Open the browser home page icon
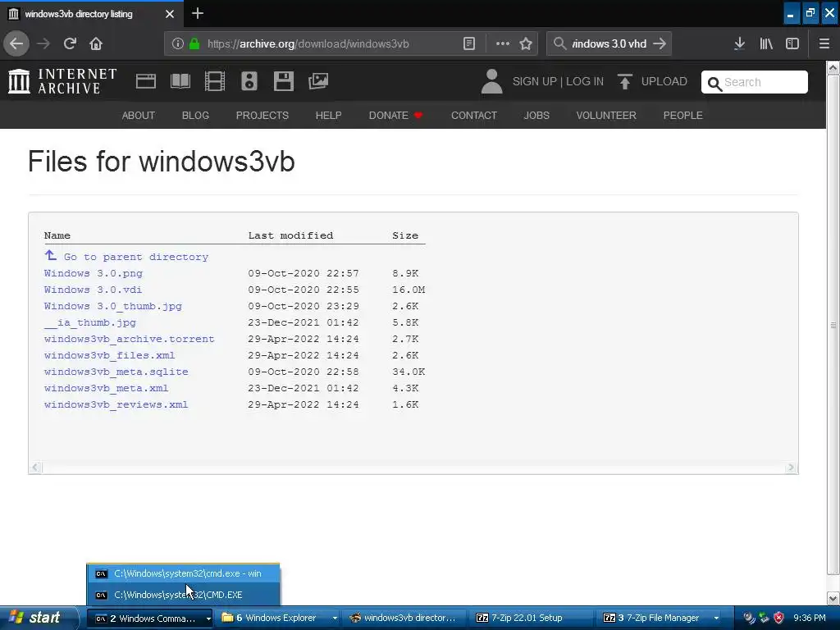 pos(96,43)
